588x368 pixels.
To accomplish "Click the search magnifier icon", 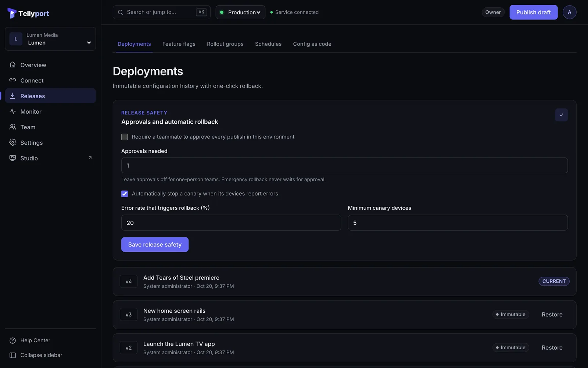I will point(121,12).
